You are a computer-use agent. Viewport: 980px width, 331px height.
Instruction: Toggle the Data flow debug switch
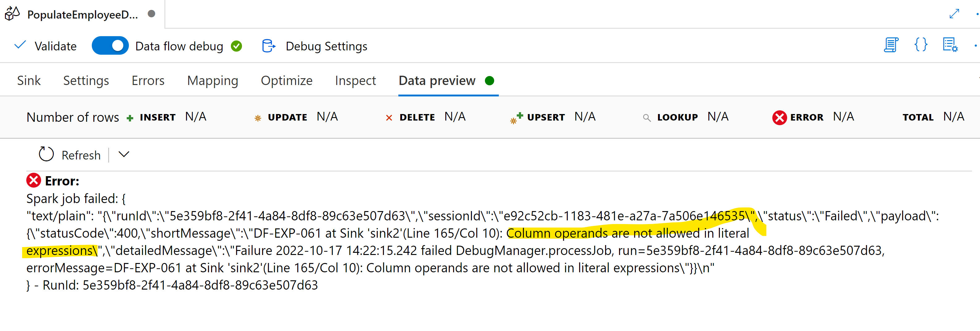[x=110, y=46]
